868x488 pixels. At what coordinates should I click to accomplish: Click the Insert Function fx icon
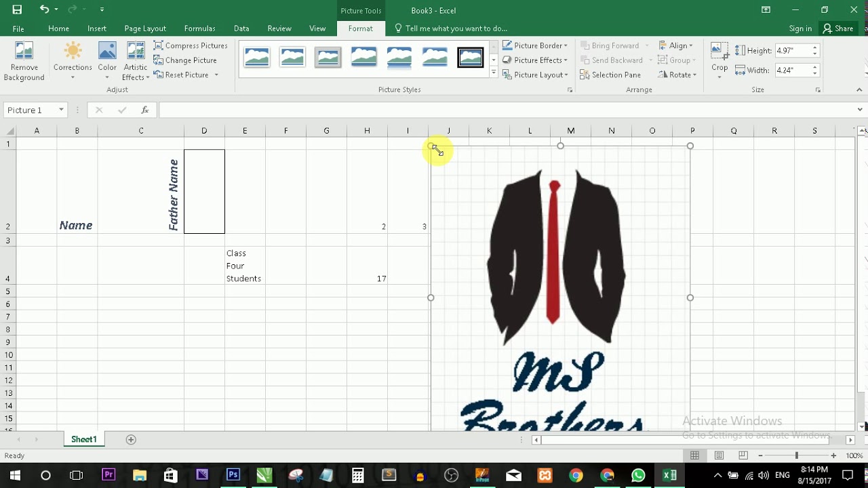144,110
